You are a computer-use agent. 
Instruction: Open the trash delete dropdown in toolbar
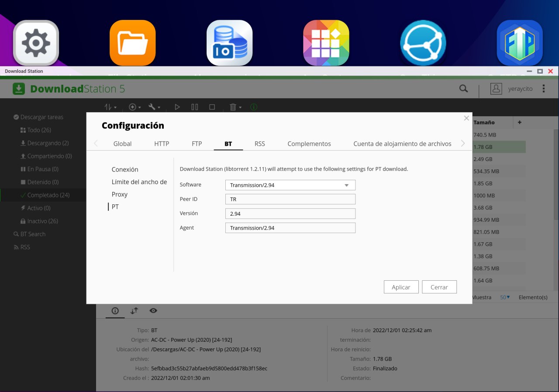tap(235, 107)
